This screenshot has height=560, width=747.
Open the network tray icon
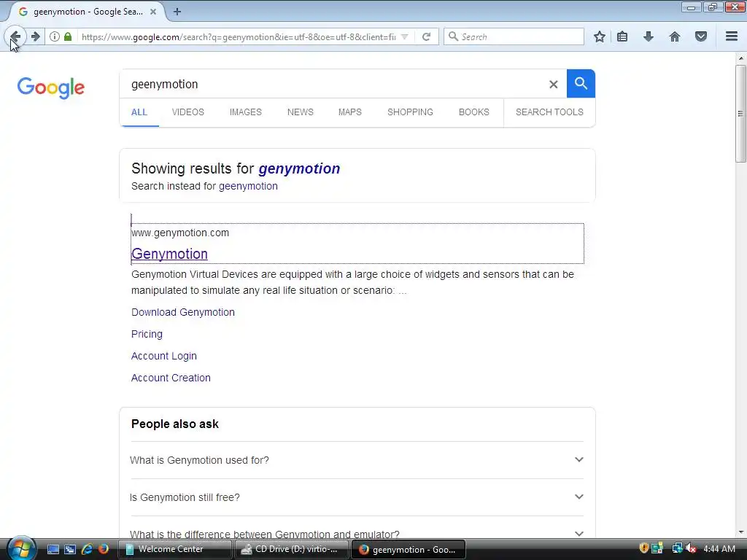[677, 549]
